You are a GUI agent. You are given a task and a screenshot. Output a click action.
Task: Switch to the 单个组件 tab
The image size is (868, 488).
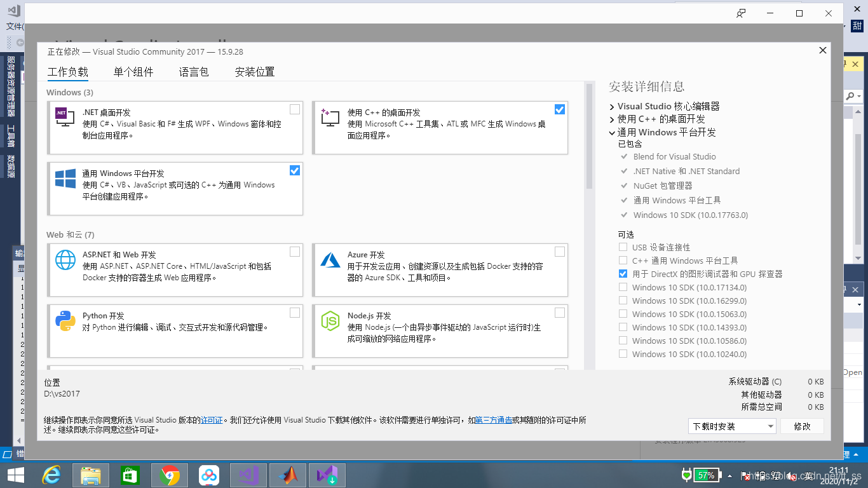[x=134, y=72]
